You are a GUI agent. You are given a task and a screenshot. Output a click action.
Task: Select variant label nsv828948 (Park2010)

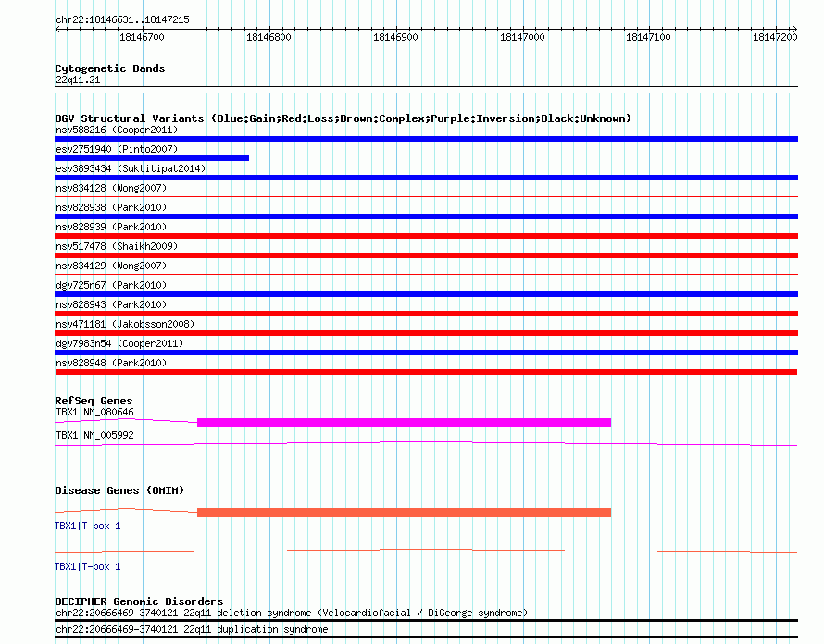point(111,363)
